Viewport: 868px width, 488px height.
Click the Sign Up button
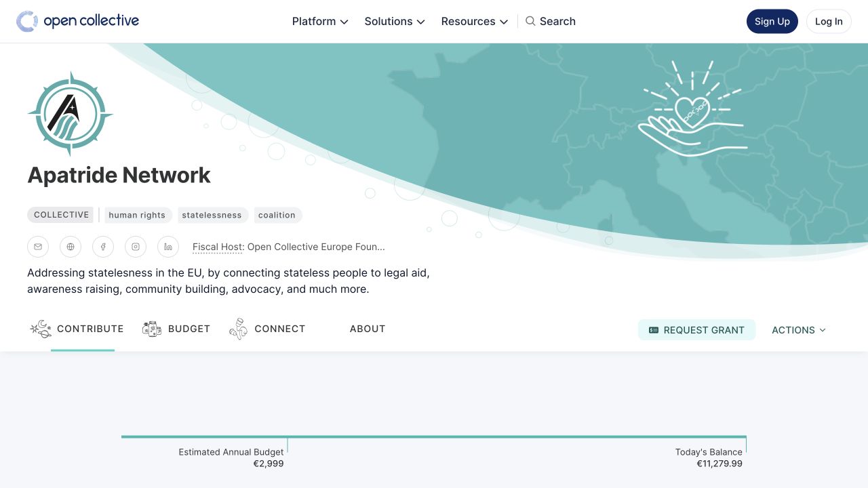point(772,21)
